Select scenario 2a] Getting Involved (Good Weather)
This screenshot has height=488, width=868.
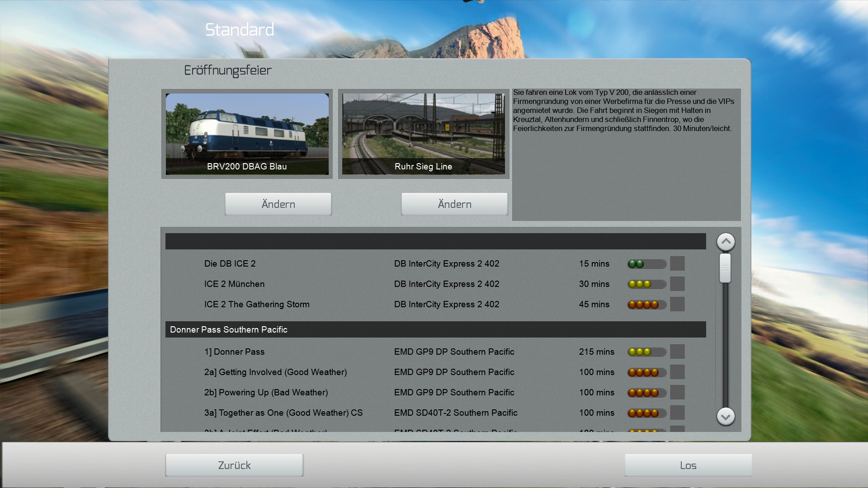click(x=275, y=372)
